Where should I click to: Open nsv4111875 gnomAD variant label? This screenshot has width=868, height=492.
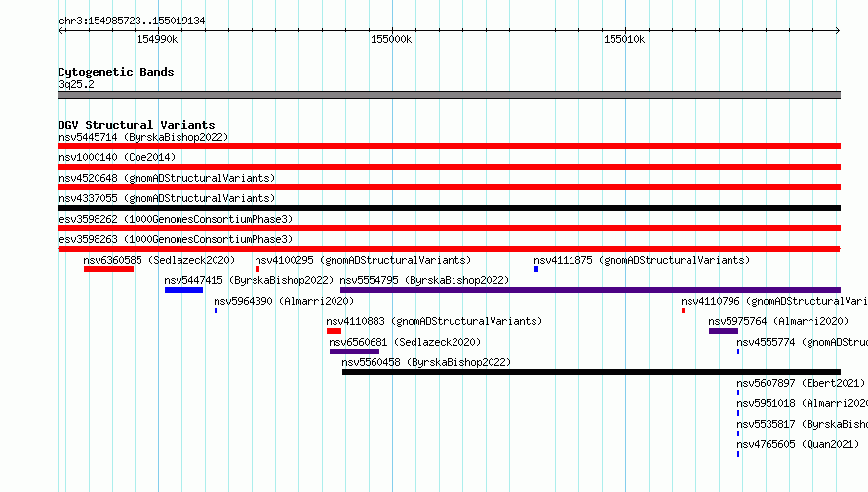point(642,260)
